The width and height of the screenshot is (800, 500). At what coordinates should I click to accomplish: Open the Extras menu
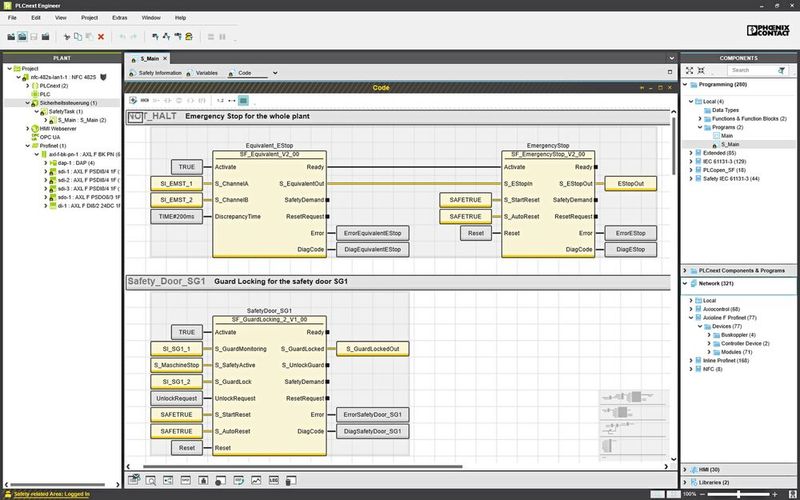(119, 18)
